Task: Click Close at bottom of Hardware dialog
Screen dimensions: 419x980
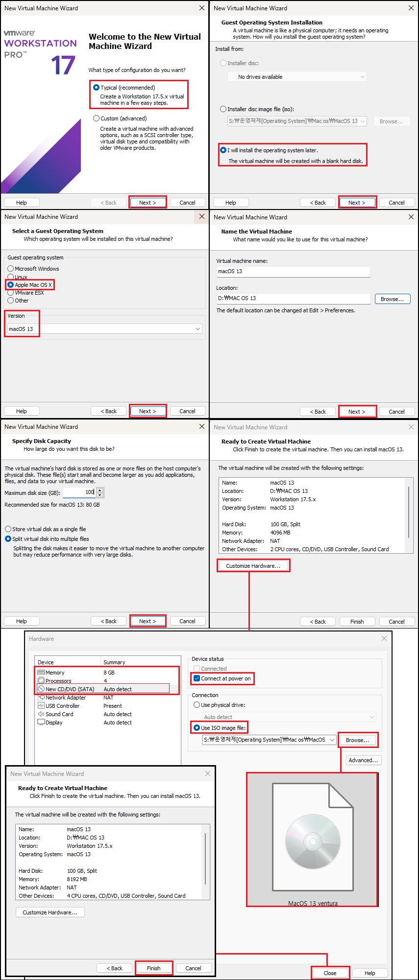Action: tap(330, 973)
